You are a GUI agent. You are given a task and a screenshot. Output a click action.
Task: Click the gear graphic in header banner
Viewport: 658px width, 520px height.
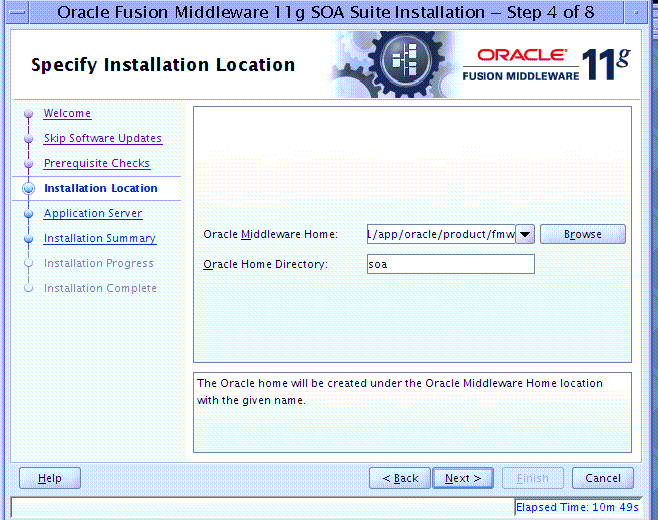394,64
